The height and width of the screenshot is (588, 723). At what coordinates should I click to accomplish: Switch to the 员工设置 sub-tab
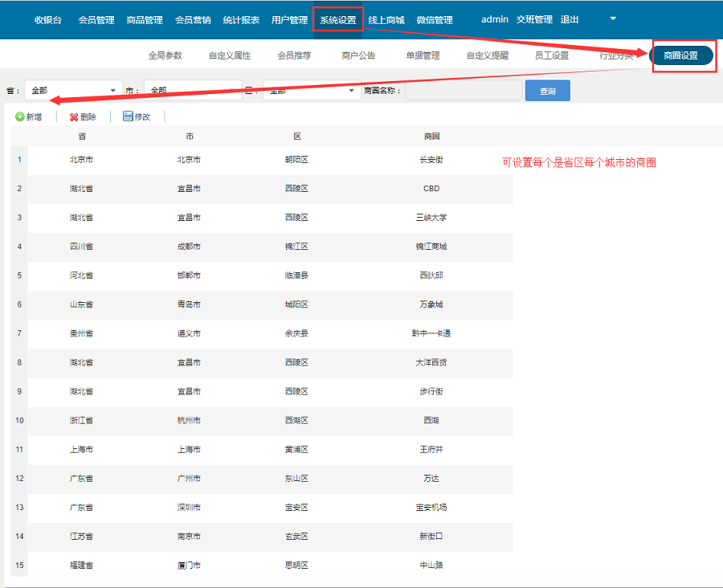[552, 55]
